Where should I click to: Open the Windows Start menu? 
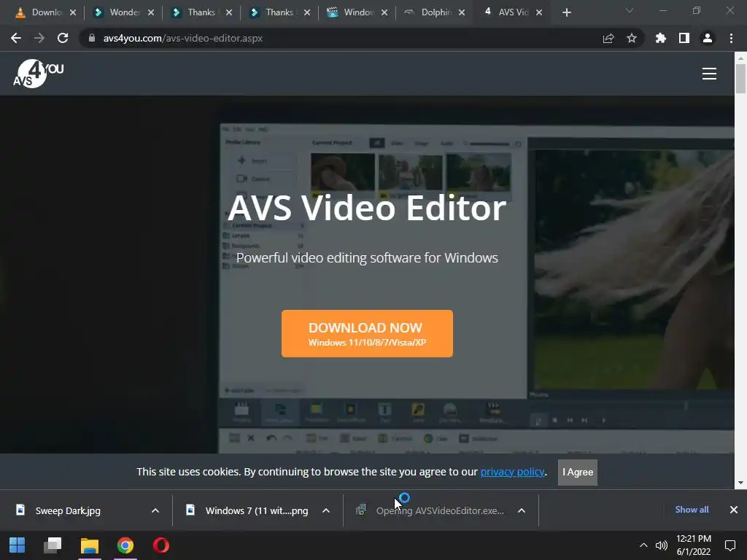tap(18, 545)
